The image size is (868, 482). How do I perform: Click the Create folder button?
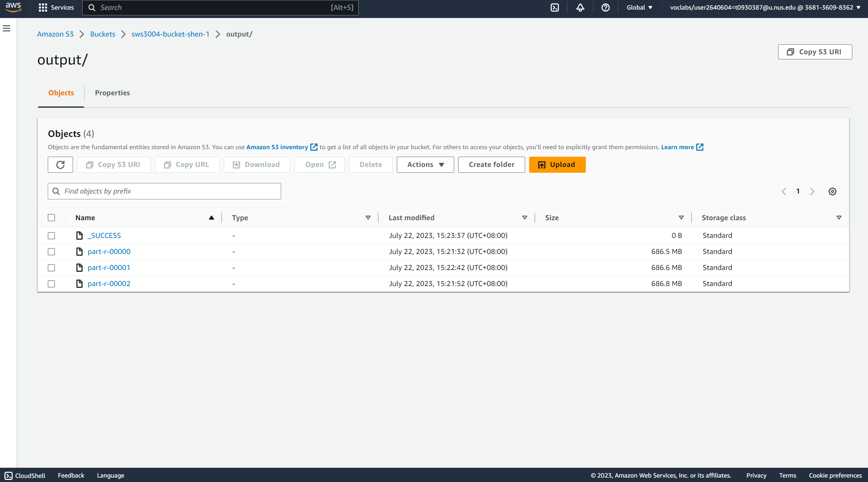point(491,165)
